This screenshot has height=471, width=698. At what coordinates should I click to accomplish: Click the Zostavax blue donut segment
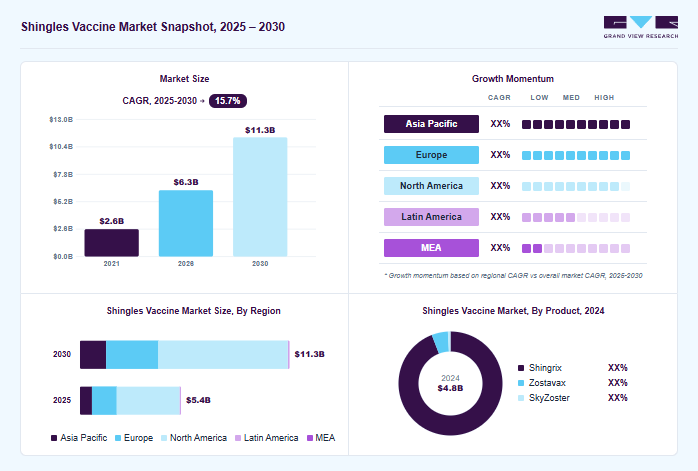(x=441, y=342)
